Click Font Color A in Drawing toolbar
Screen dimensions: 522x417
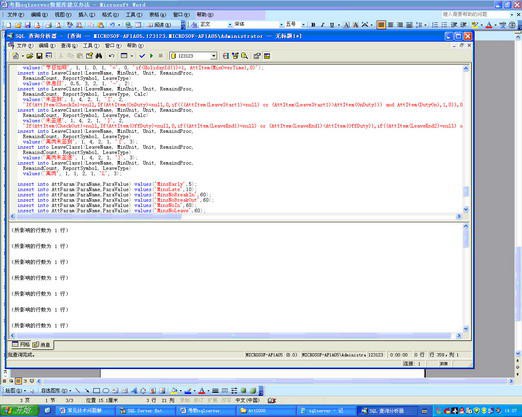coord(202,391)
